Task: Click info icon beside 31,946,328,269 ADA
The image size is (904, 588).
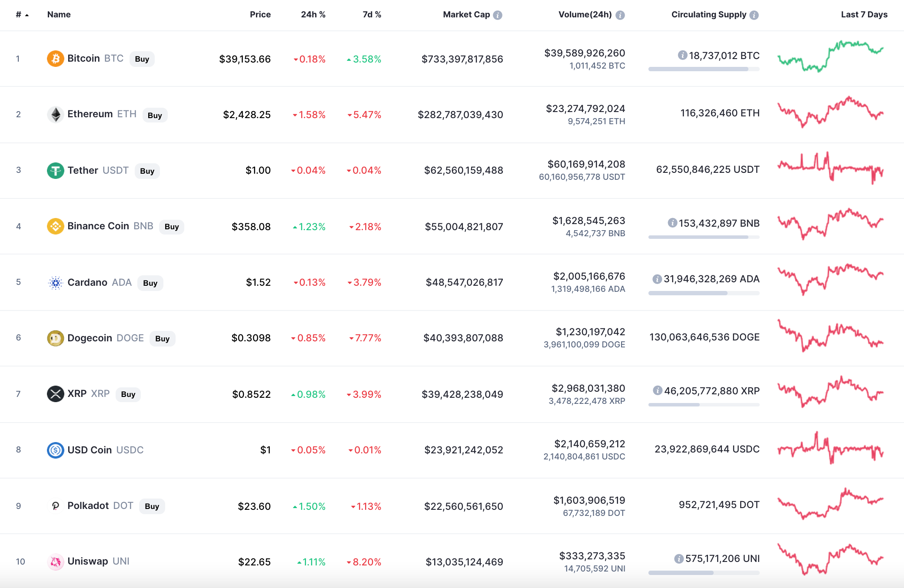Action: [x=657, y=279]
